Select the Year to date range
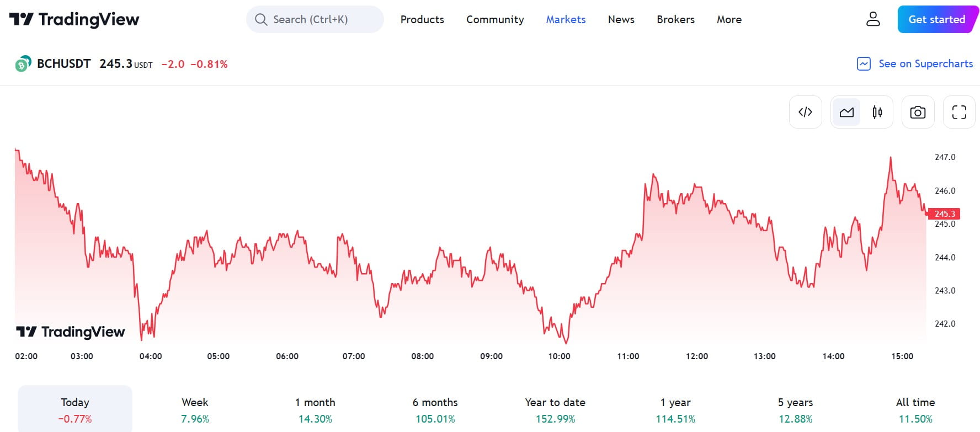 (x=555, y=410)
